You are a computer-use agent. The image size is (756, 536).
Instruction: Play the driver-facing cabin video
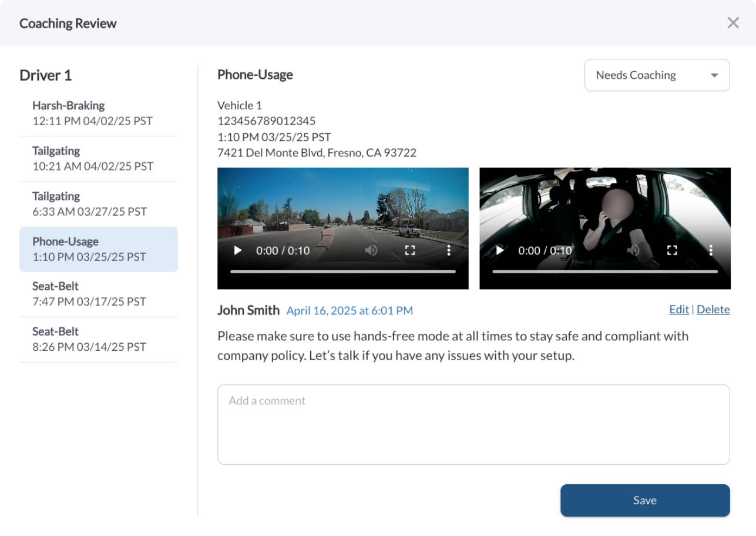[x=499, y=250]
